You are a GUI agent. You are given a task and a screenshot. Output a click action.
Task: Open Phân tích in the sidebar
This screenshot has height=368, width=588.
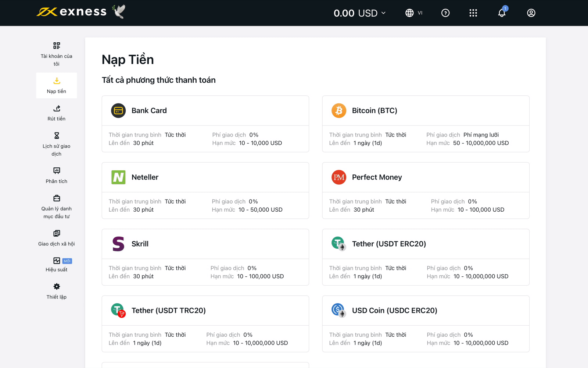57,176
